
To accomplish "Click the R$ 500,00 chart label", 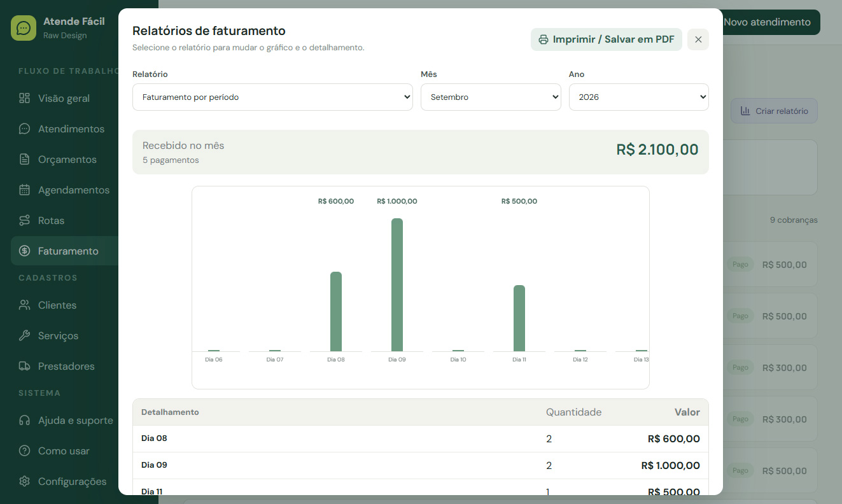I will coord(519,201).
